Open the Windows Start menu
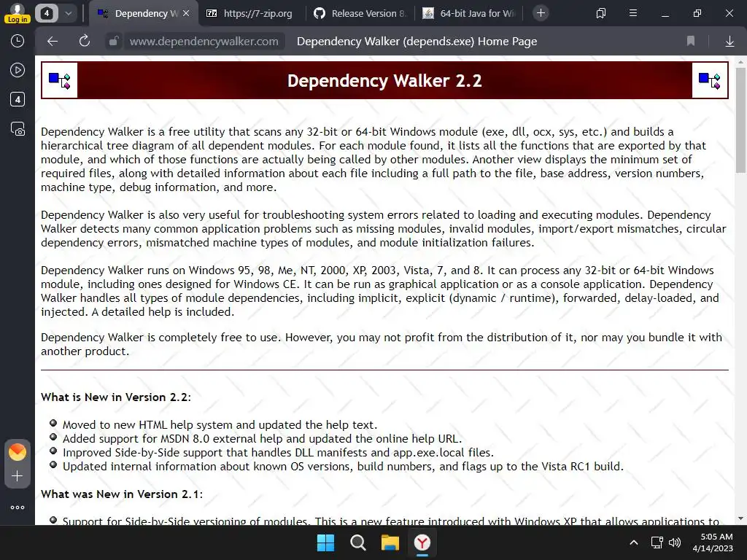 (326, 542)
